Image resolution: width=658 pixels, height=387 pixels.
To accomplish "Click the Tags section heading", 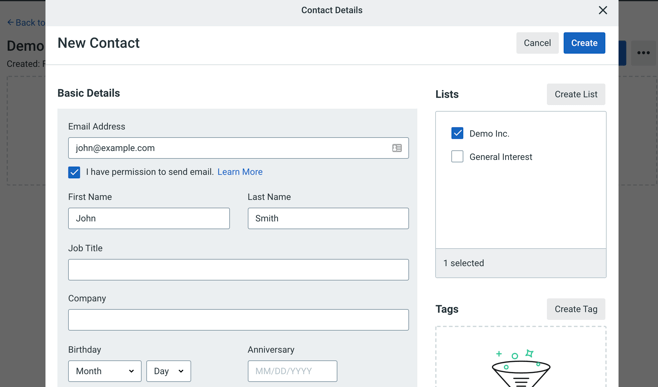I will (447, 309).
